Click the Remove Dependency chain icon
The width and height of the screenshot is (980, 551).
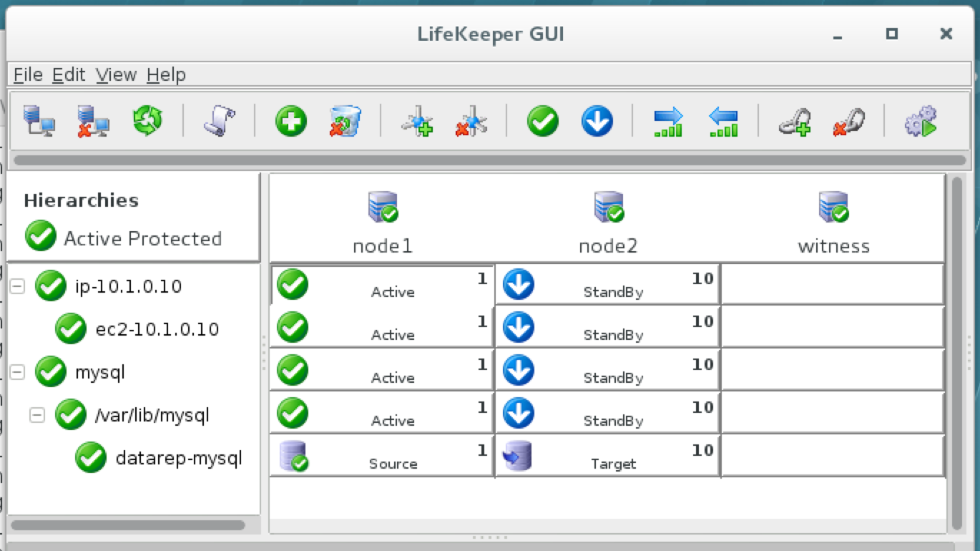coord(849,121)
